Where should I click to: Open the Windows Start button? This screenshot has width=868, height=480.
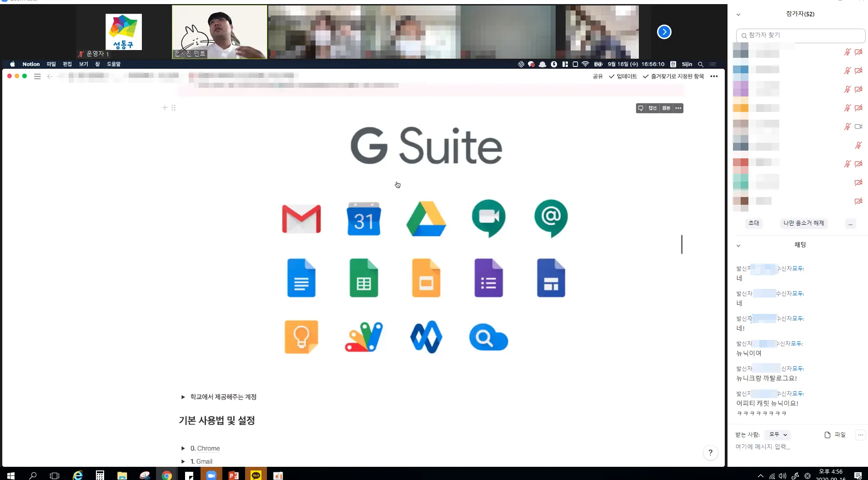coord(11,475)
